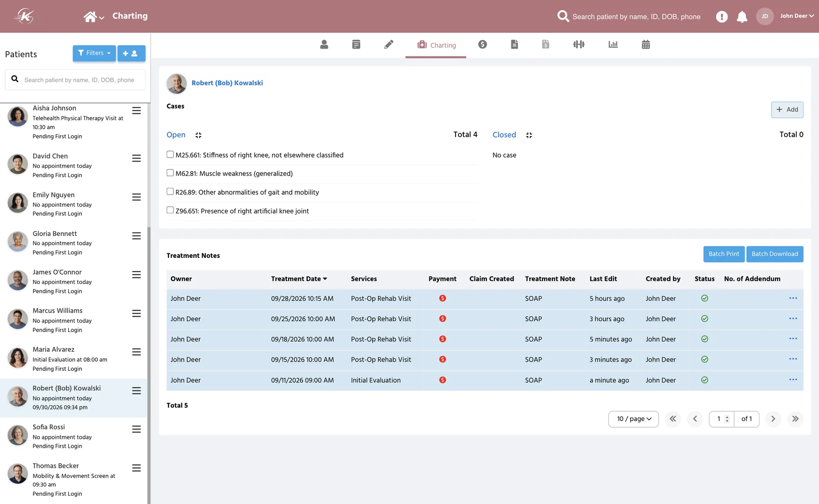Click the JD user avatar
Image resolution: width=819 pixels, height=504 pixels.
pyautogui.click(x=765, y=16)
